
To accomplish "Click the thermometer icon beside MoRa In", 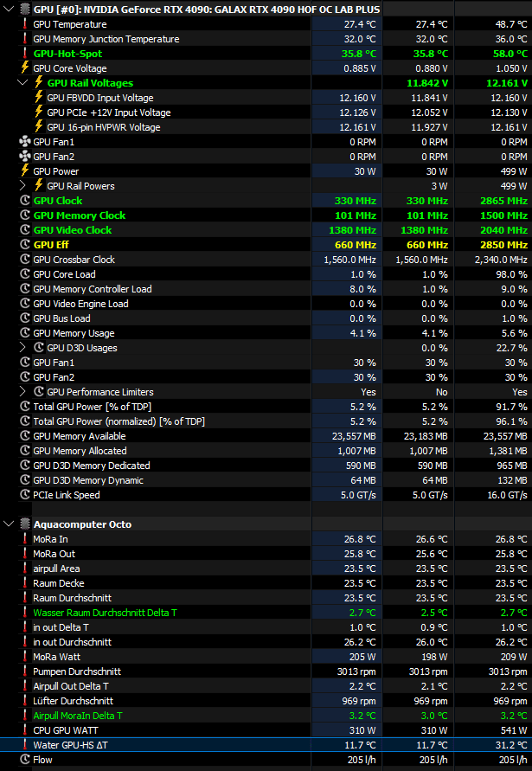I will click(x=24, y=539).
